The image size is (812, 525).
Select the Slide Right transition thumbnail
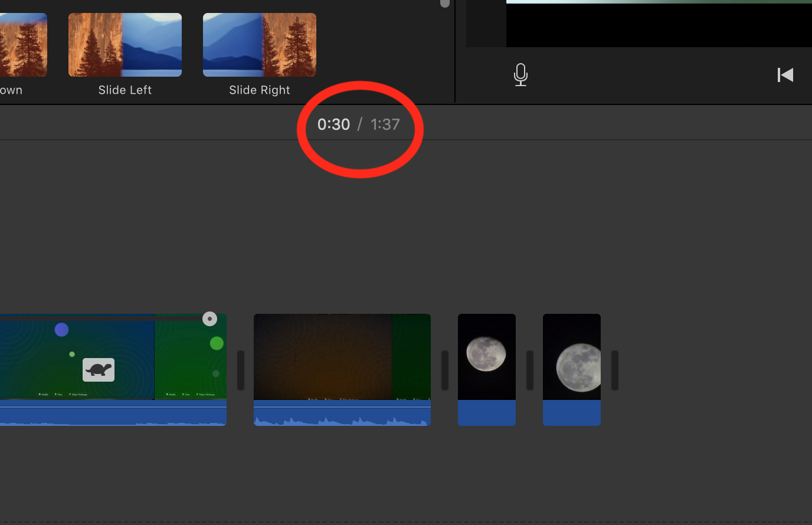tap(260, 45)
